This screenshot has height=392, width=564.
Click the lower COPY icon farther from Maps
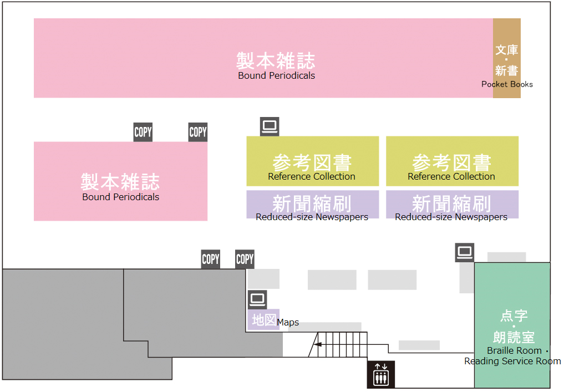click(x=210, y=259)
